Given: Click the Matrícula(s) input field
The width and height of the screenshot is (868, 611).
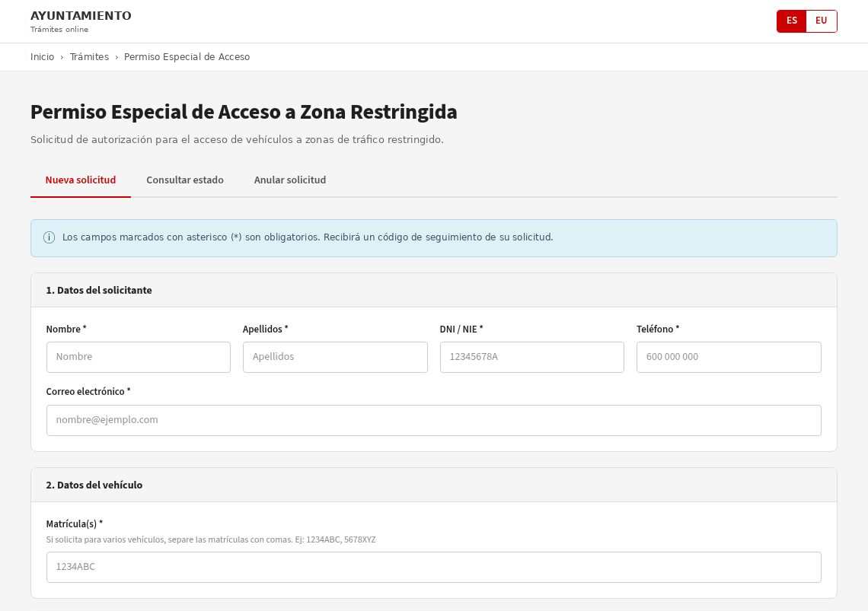Looking at the screenshot, I should [433, 568].
